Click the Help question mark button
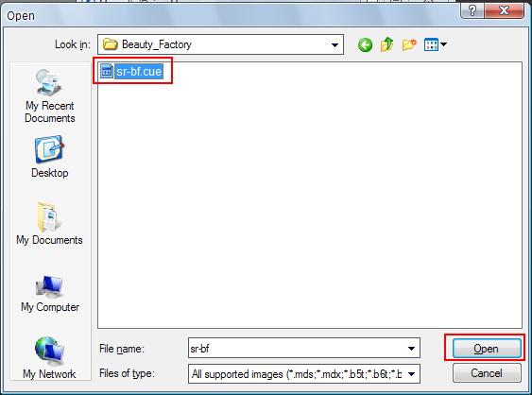 472,10
